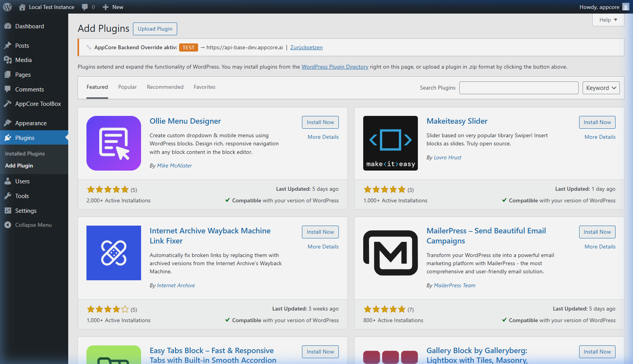Switch to the Recommended tab

pos(165,87)
